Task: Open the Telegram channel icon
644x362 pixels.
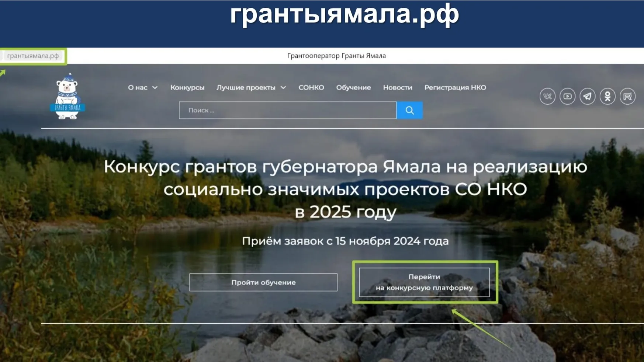Action: pos(587,97)
